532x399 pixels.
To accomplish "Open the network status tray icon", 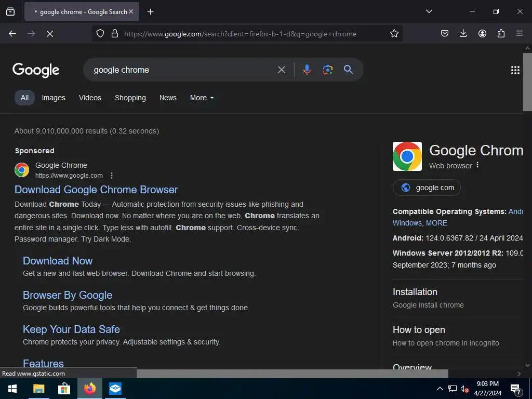I will click(x=453, y=389).
